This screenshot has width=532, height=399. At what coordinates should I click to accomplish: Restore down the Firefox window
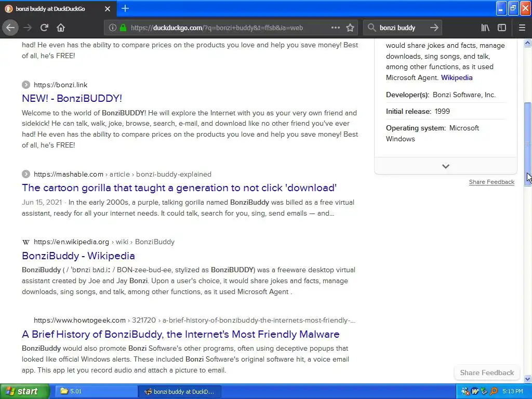pyautogui.click(x=513, y=8)
